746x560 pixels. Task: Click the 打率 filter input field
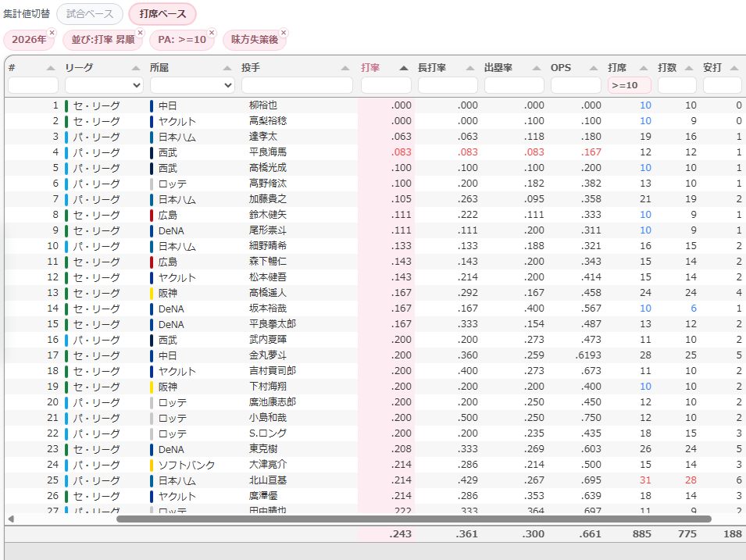click(x=387, y=85)
